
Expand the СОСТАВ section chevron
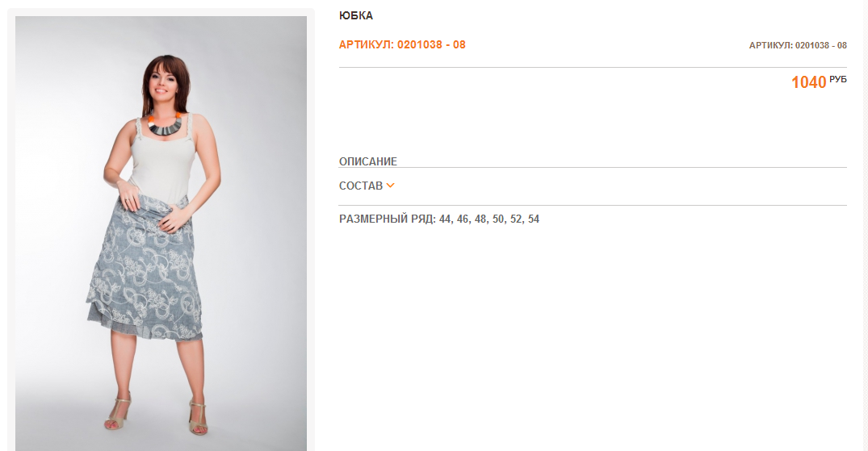coord(390,186)
